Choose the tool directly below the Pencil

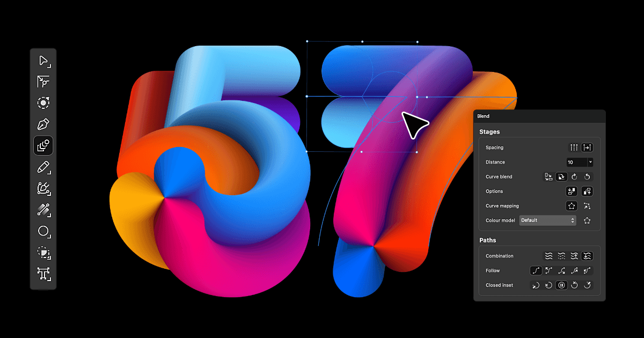point(43,188)
